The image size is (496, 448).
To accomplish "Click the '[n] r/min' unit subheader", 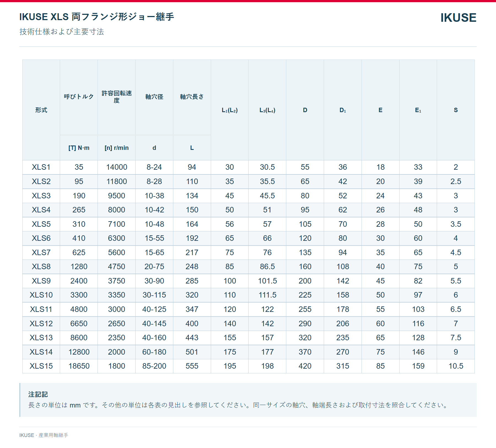I will 117,148.
